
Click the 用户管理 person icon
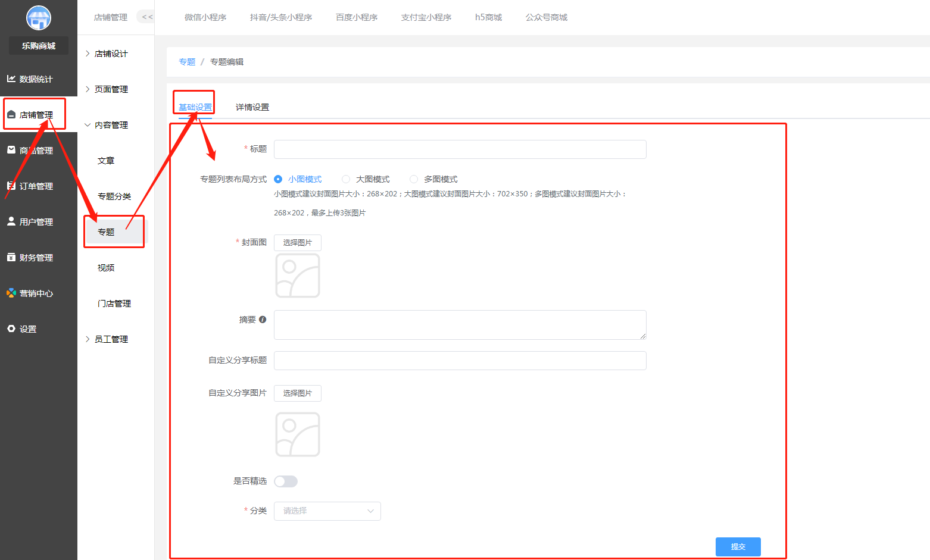point(11,221)
